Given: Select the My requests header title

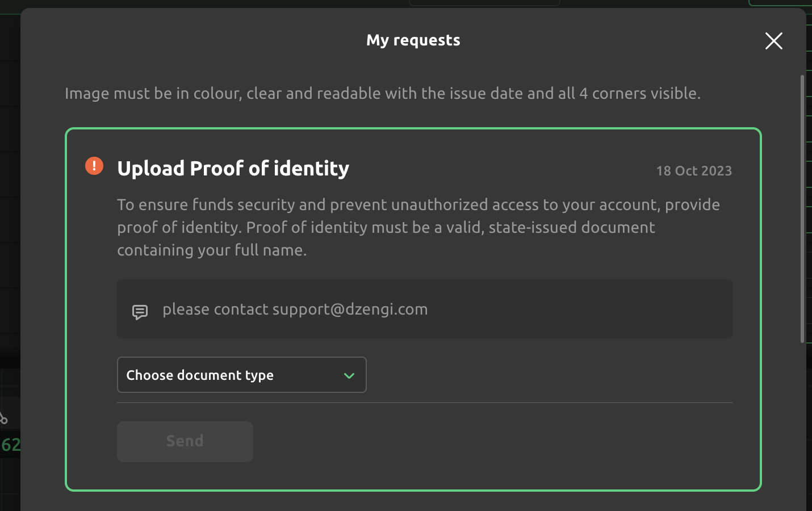Looking at the screenshot, I should (x=413, y=40).
